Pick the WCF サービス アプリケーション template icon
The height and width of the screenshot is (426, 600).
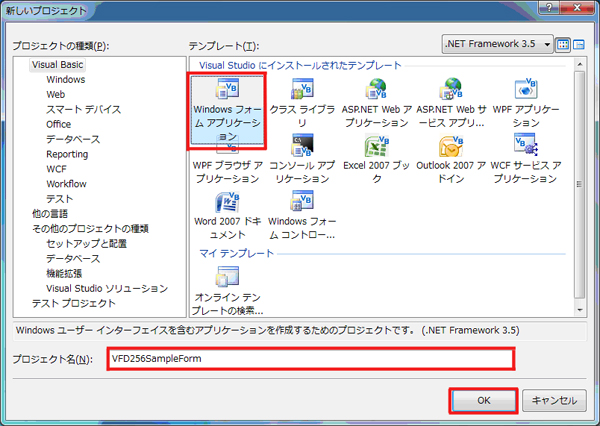(526, 144)
